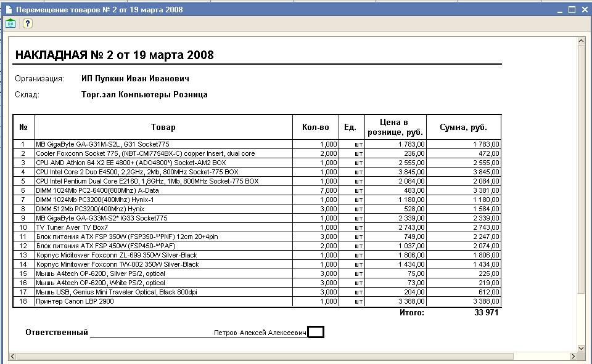The height and width of the screenshot is (364, 592).
Task: Select row Корпус Minitower Foxconn TW-002
Action: click(x=257, y=264)
